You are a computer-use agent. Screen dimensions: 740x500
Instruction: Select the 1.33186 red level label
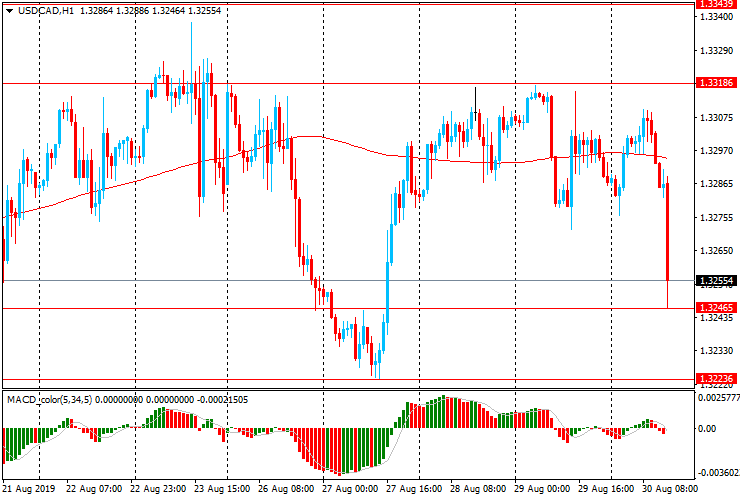click(716, 83)
